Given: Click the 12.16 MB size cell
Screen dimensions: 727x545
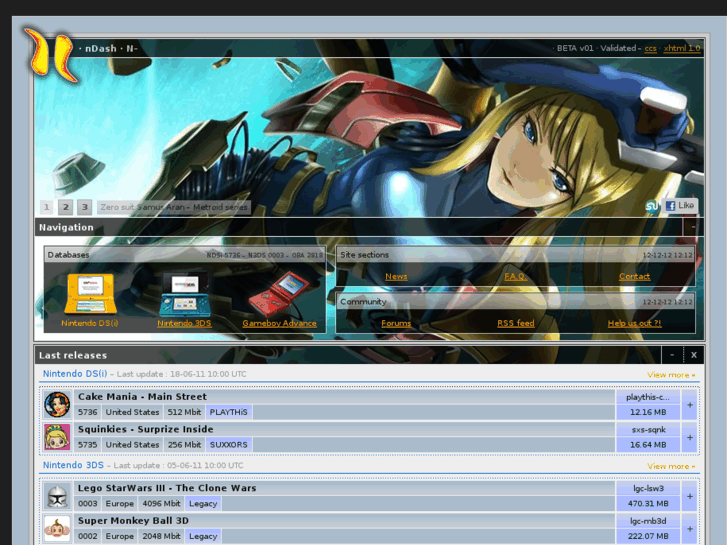Looking at the screenshot, I should point(648,412).
